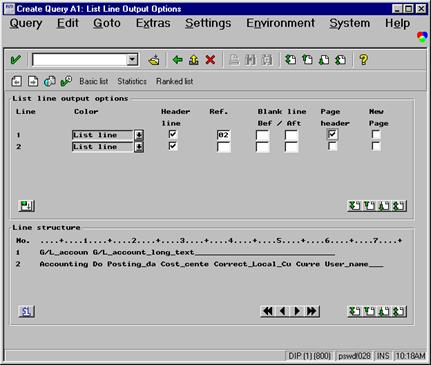
Task: Click last scroll icon in Line structure
Action: [x=399, y=312]
